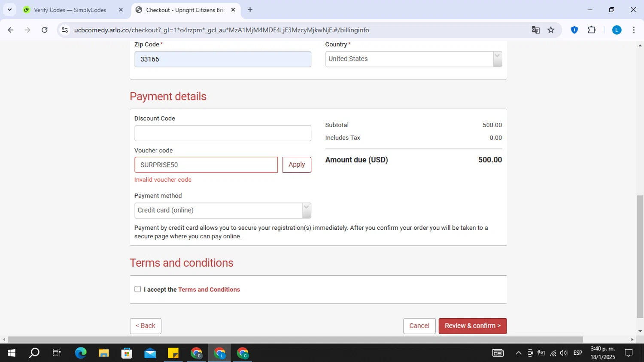Cancel the checkout
Image resolution: width=644 pixels, height=362 pixels.
(419, 326)
